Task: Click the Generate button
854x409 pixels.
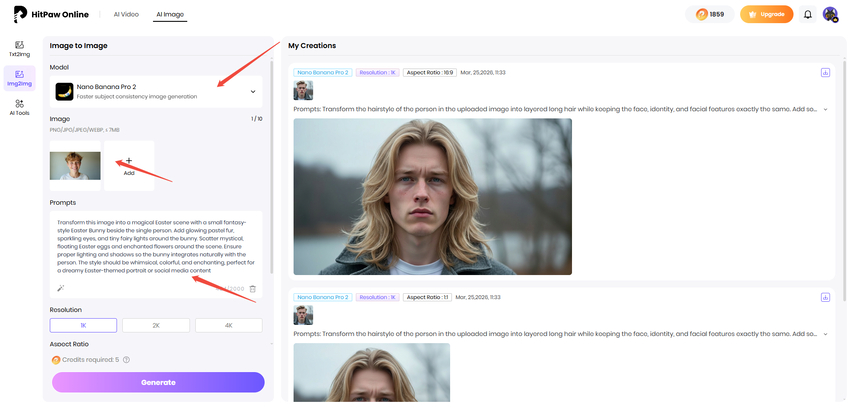Action: pos(158,382)
